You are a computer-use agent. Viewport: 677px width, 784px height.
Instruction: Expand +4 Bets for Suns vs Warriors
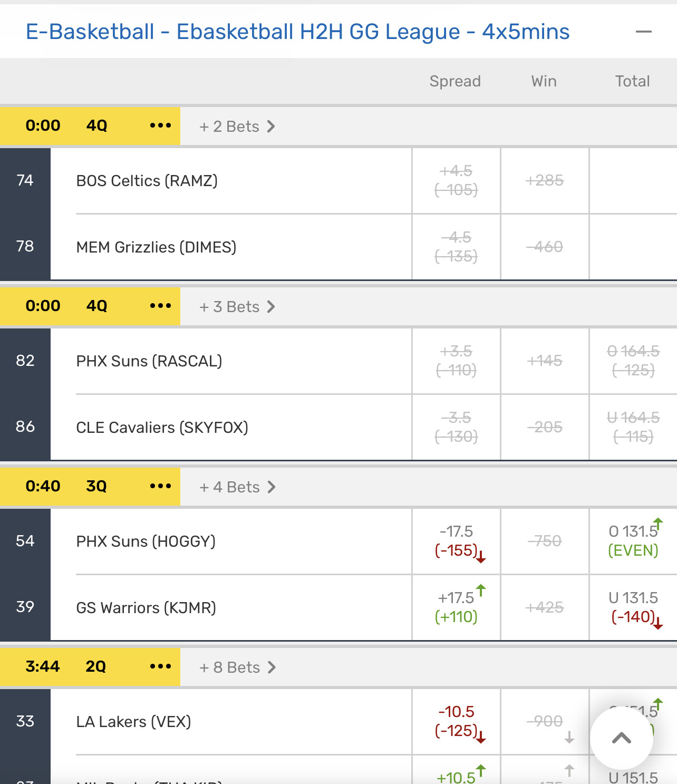tap(237, 487)
